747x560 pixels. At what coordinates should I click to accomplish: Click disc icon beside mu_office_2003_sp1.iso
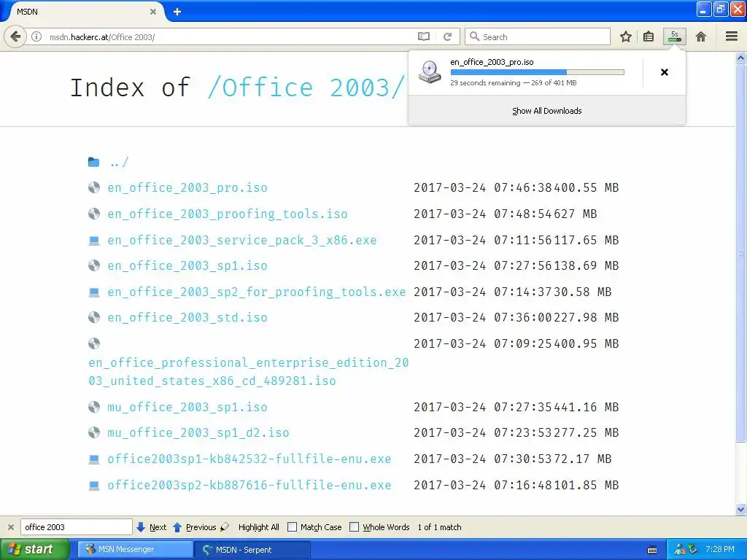point(94,407)
